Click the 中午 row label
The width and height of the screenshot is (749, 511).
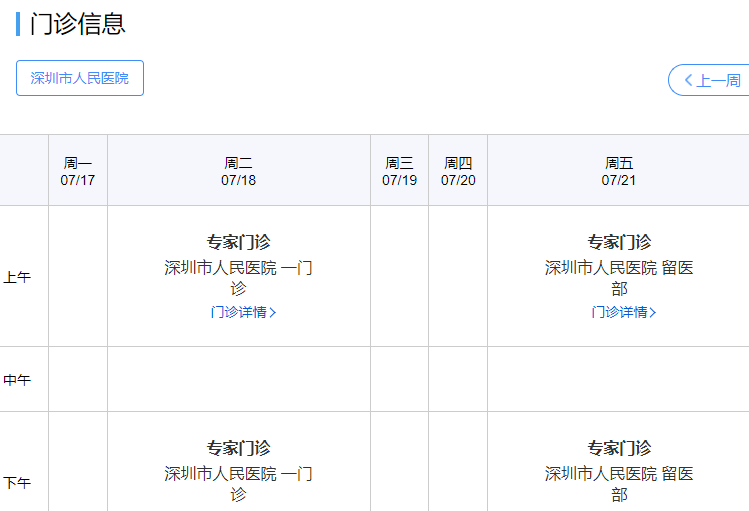point(17,380)
